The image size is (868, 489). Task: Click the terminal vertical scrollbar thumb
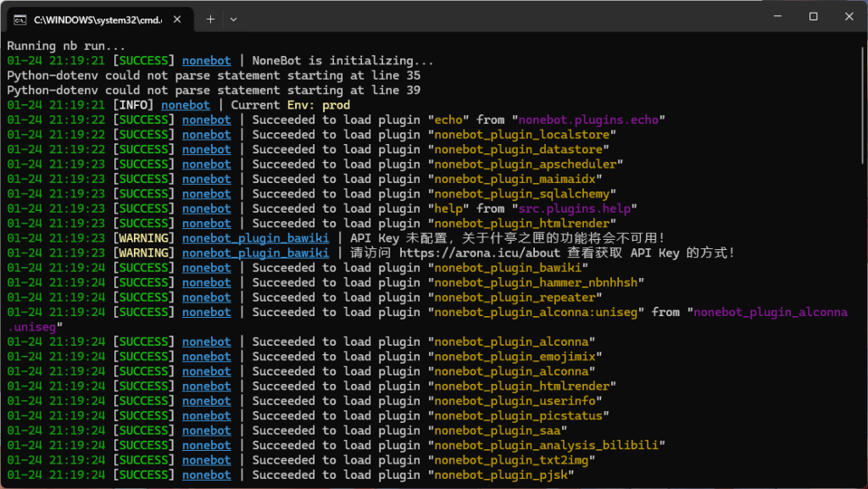point(863,105)
